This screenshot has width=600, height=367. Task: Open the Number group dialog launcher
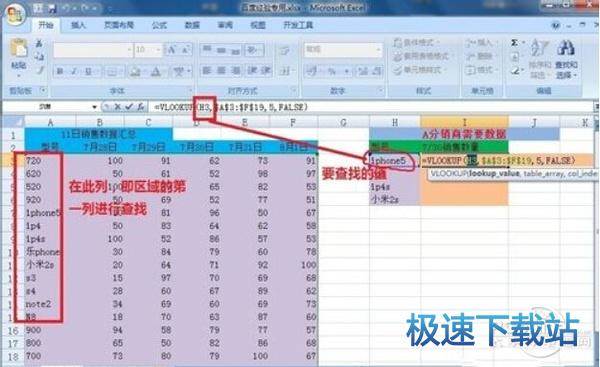(381, 91)
